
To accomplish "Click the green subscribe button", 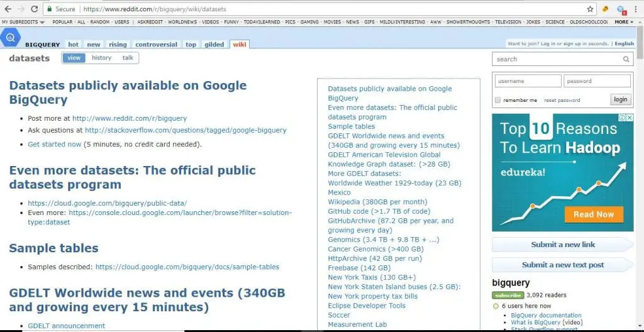I will 508,295.
